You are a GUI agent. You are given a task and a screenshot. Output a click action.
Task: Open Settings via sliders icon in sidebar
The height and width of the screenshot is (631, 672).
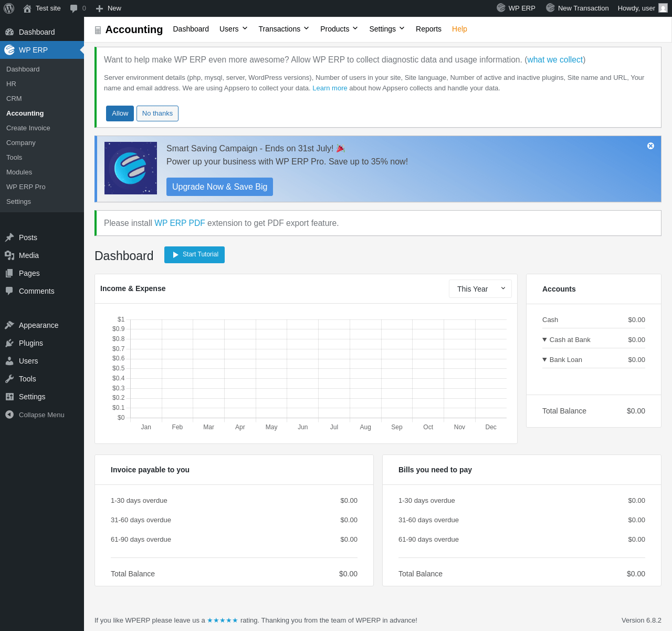click(x=9, y=397)
